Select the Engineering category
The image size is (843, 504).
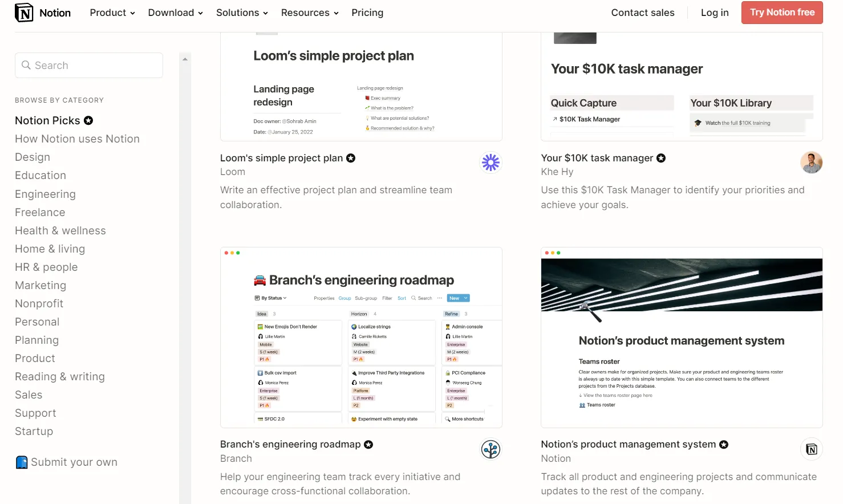pos(45,194)
